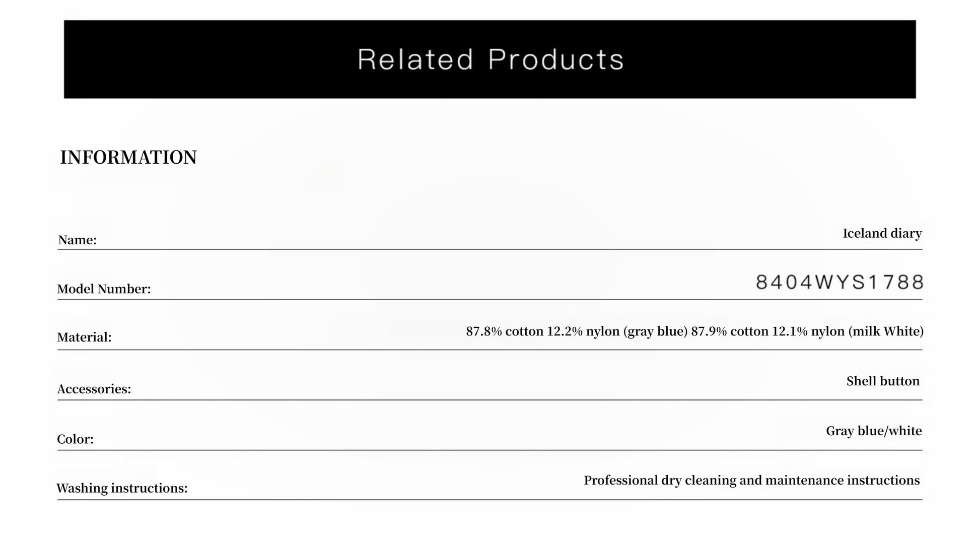Click the Model Number: label
This screenshot has width=980, height=547.
click(104, 289)
